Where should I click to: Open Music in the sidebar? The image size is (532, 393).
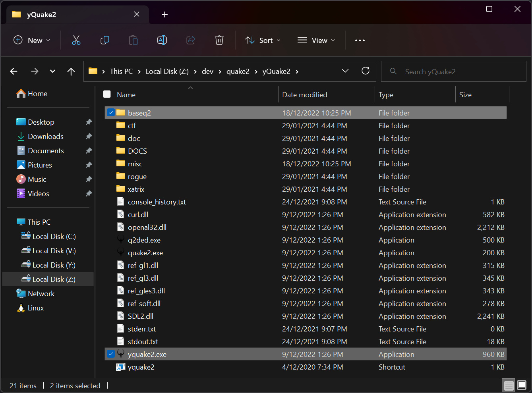(x=31, y=179)
